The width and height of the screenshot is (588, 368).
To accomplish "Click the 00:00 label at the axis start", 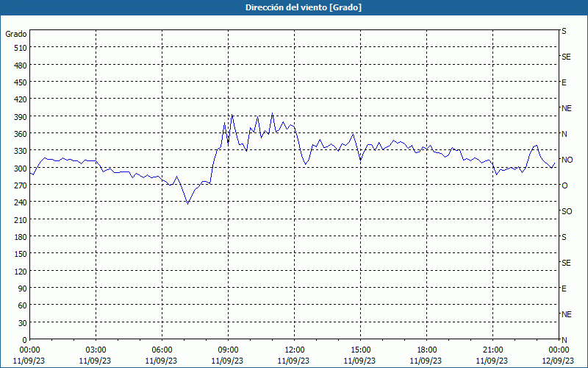I will (29, 350).
